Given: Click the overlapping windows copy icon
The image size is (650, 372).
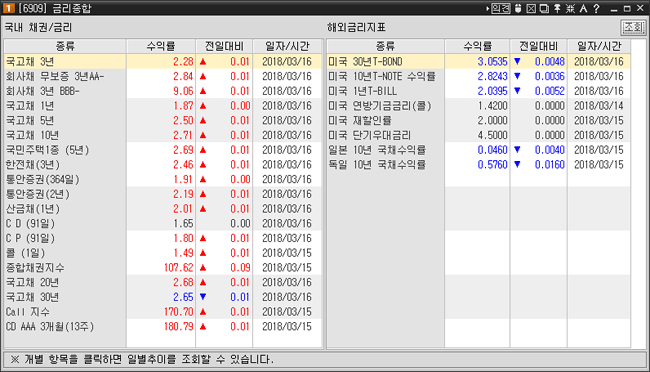Looking at the screenshot, I should pyautogui.click(x=544, y=8).
